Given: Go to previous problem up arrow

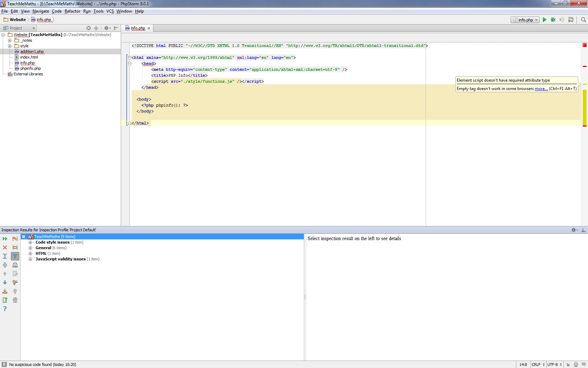Looking at the screenshot, I should pyautogui.click(x=5, y=274).
